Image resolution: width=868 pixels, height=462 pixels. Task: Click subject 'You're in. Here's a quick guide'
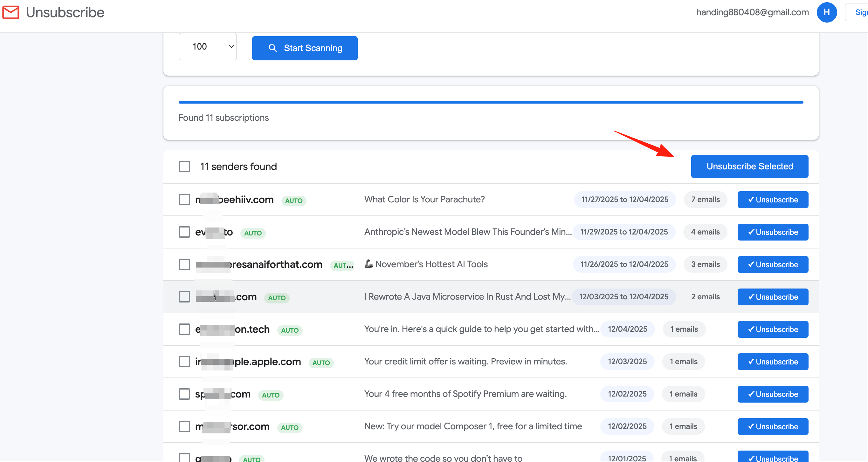click(x=482, y=329)
